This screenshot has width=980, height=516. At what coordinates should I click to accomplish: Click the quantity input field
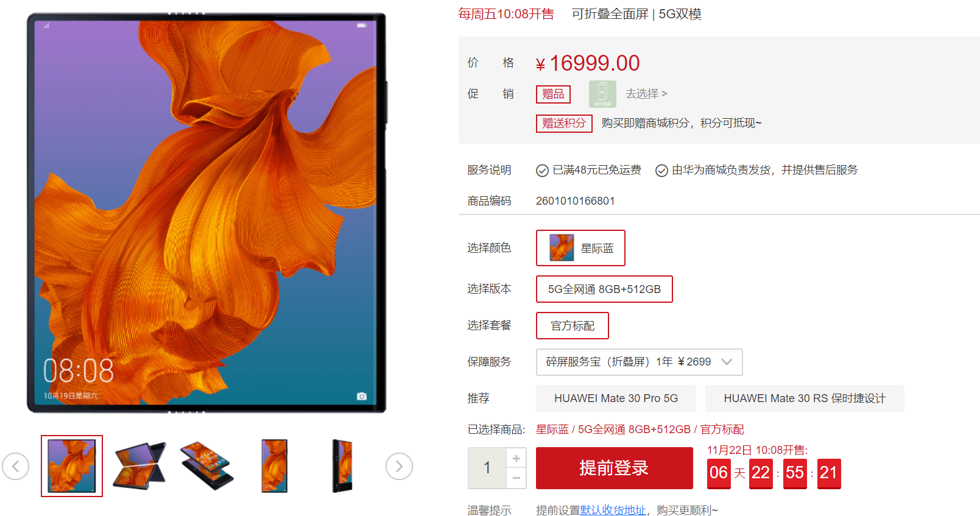[487, 468]
